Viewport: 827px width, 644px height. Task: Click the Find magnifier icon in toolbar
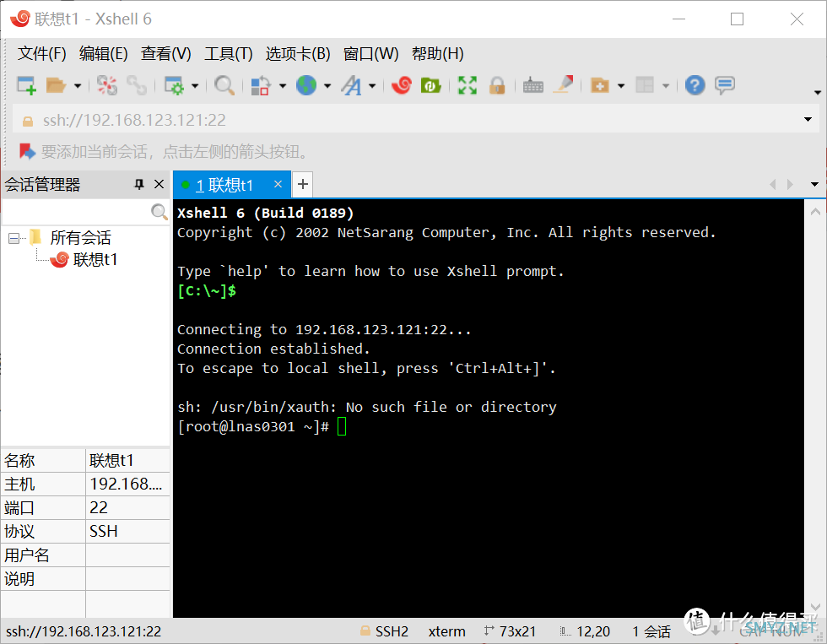[x=224, y=85]
